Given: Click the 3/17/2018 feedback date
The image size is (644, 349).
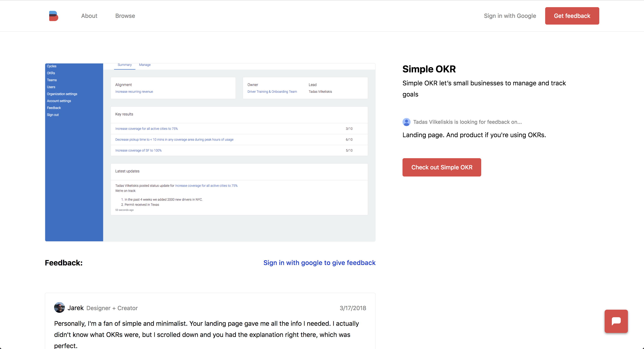Looking at the screenshot, I should point(352,308).
